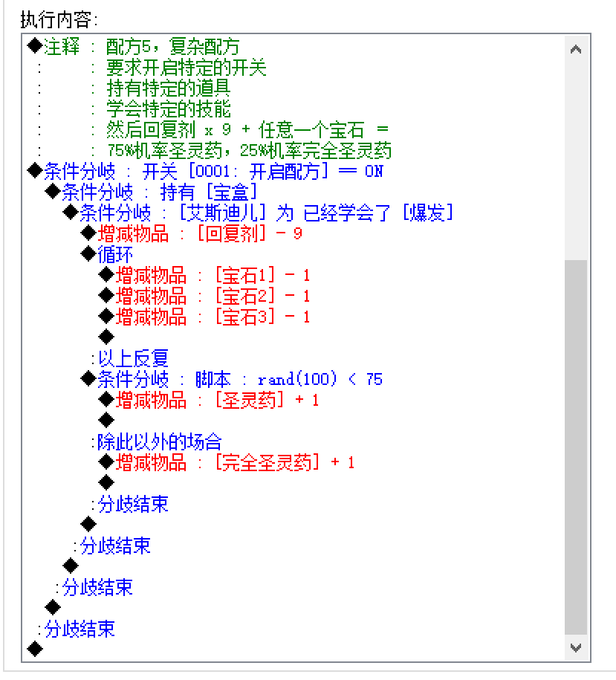This screenshot has height=680, width=616.
Task: Select the comment line starting with '75%机率圣灵药'
Action: click(249, 150)
